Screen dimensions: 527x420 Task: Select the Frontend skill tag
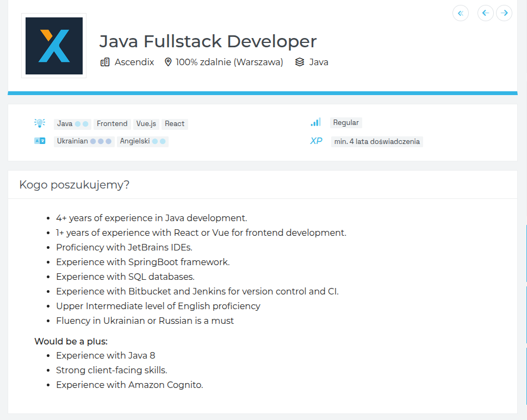112,123
